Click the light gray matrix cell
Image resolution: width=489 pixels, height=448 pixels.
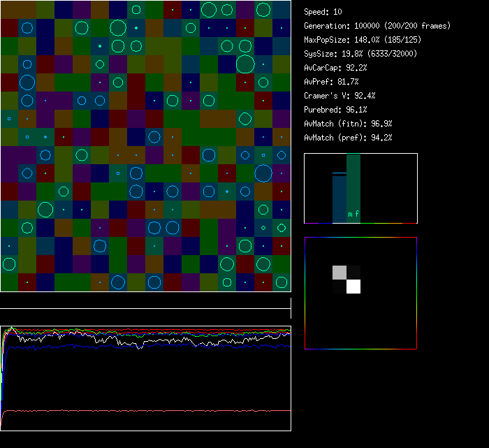tap(339, 273)
